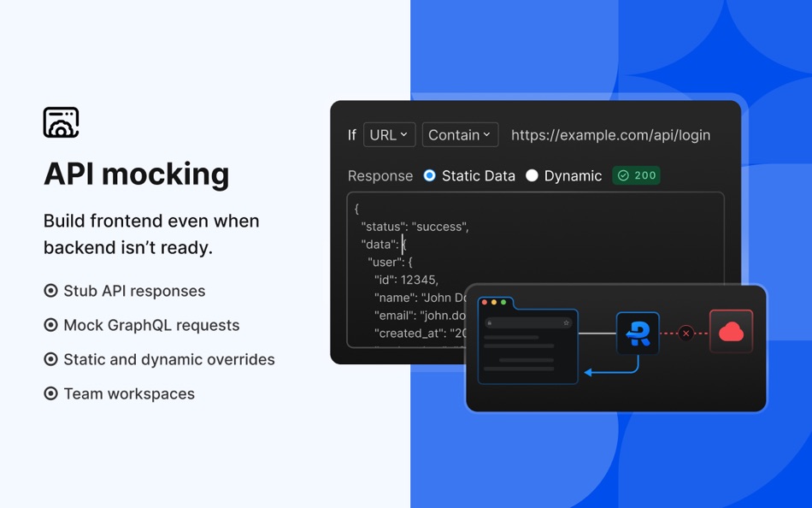Click the lock icon in mini browser bar
Screen dimensions: 812x508
click(x=490, y=322)
